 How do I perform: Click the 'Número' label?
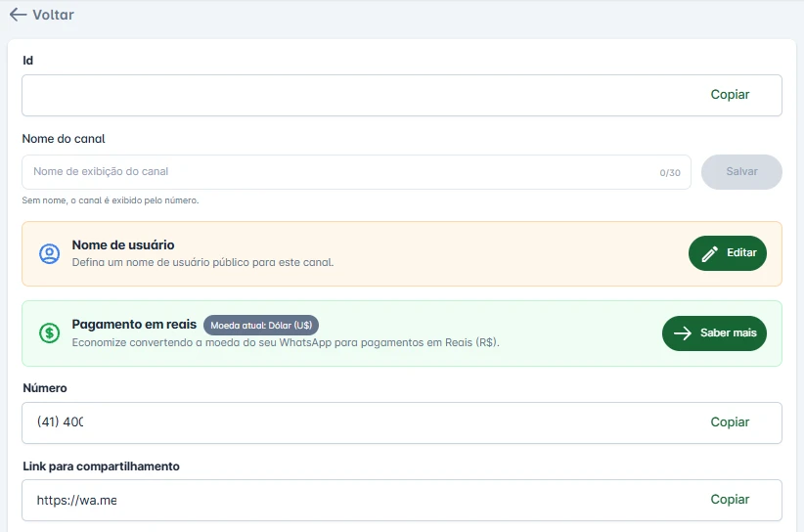click(45, 388)
